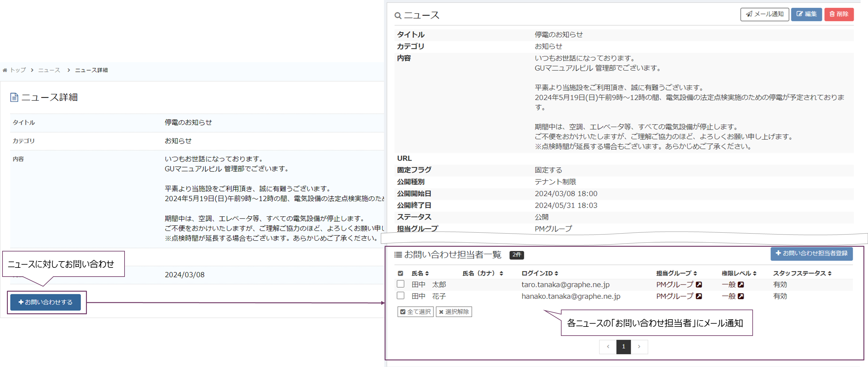
Task: Open PM group link icon for 田中 花子
Action: click(x=699, y=296)
